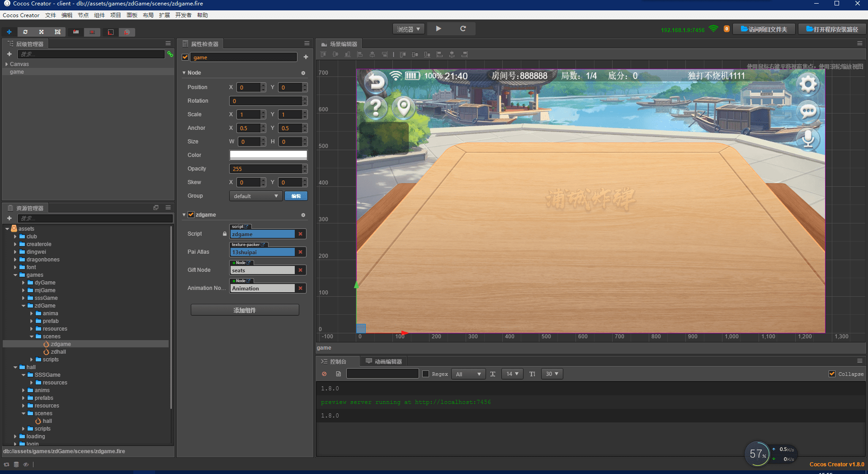Viewport: 868px width, 474px height.
Task: Click the microphone icon in scene
Action: pyautogui.click(x=808, y=139)
